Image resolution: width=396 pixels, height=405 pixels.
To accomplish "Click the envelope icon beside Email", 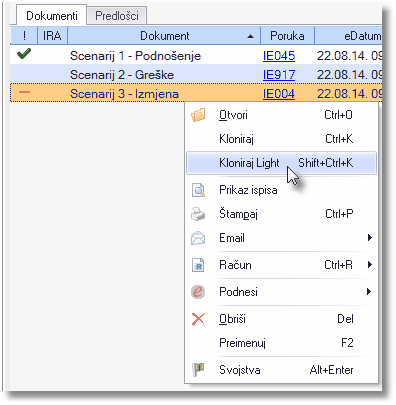I will click(x=198, y=238).
